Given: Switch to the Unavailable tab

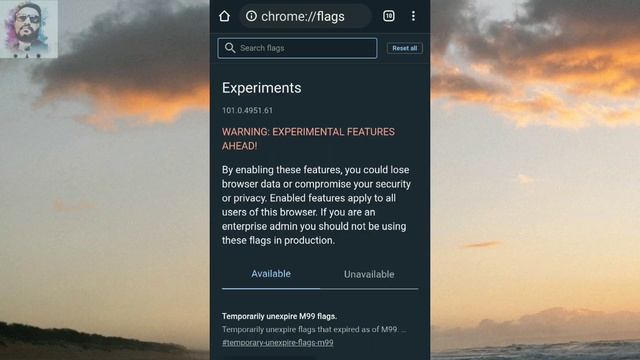Looking at the screenshot, I should coord(369,274).
